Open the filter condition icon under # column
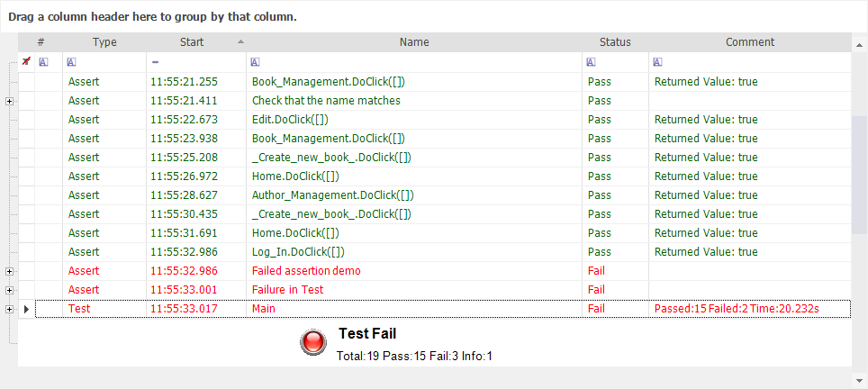Viewport: 868px width, 389px height. coord(44,62)
